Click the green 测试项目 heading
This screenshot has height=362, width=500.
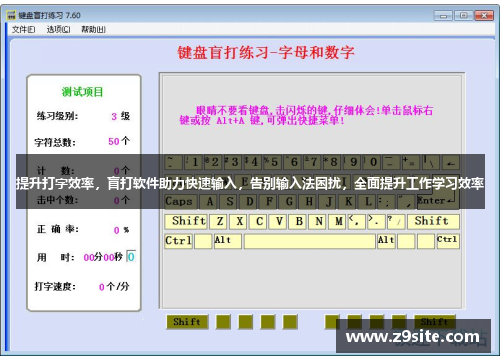tap(82, 92)
